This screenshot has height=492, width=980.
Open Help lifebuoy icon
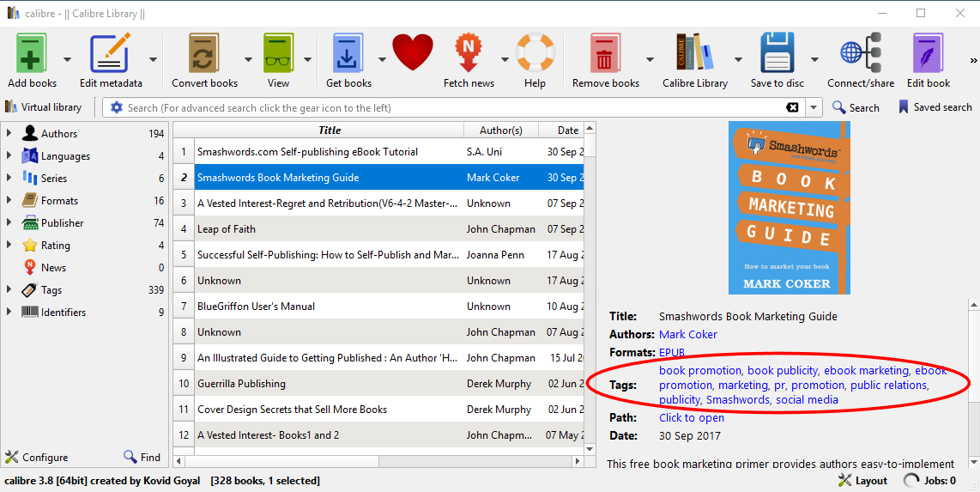point(535,54)
